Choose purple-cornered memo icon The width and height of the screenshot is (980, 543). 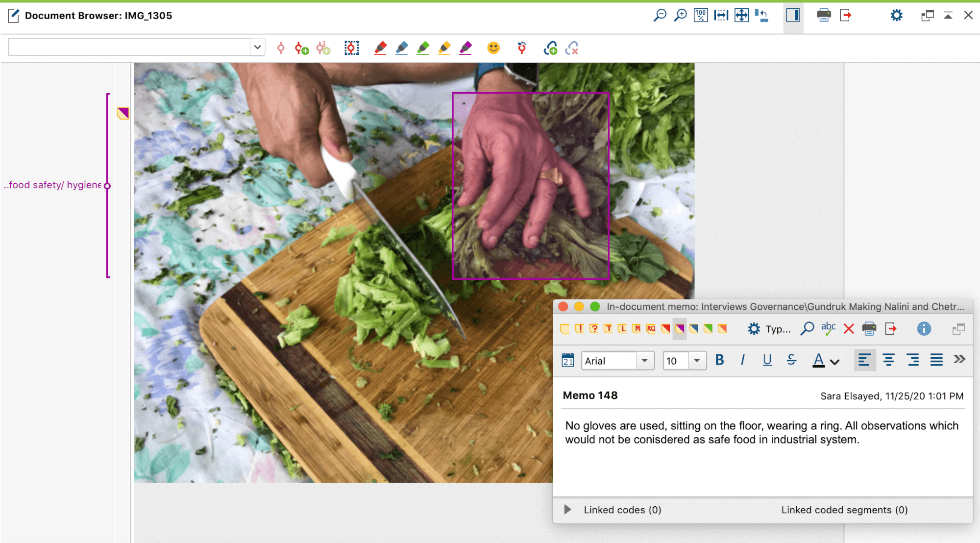pos(680,329)
